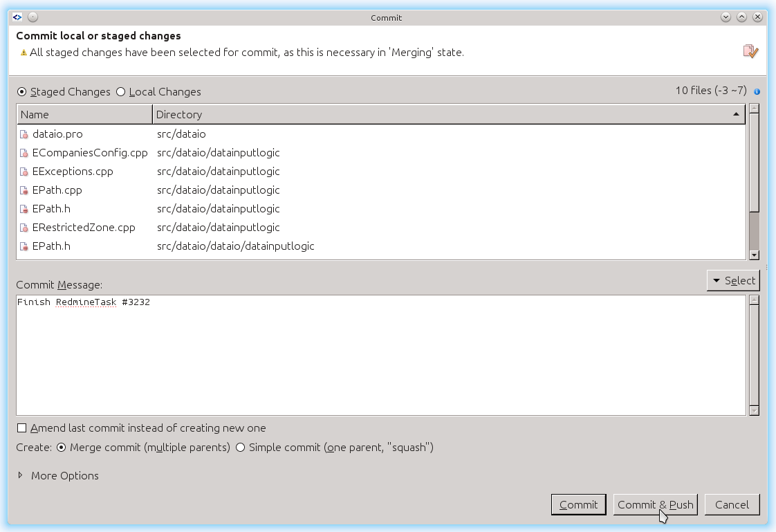Choose Simple commit squash option

(241, 448)
